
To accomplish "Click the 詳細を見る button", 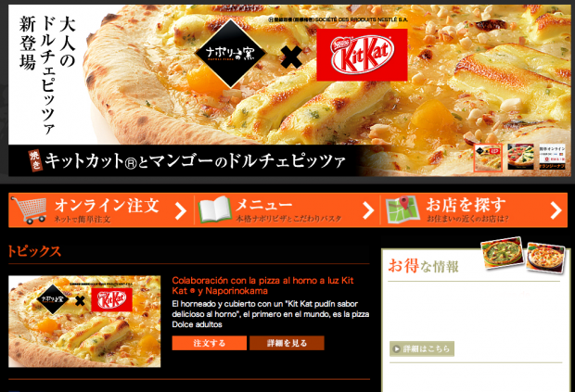I will (287, 343).
